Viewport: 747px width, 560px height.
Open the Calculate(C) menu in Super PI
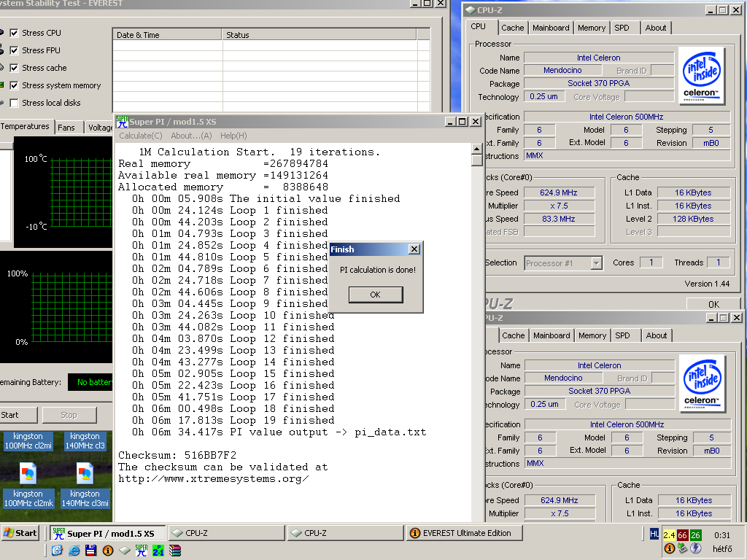(141, 136)
